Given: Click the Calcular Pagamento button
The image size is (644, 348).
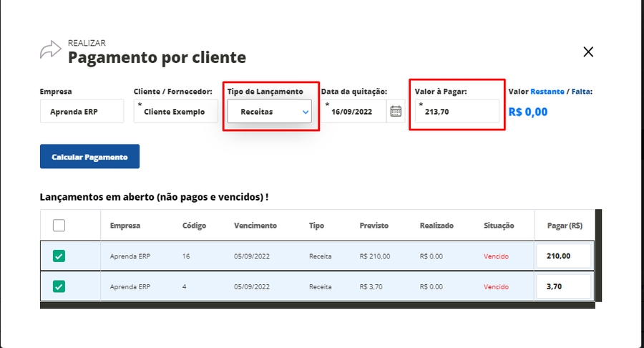Looking at the screenshot, I should coord(89,157).
